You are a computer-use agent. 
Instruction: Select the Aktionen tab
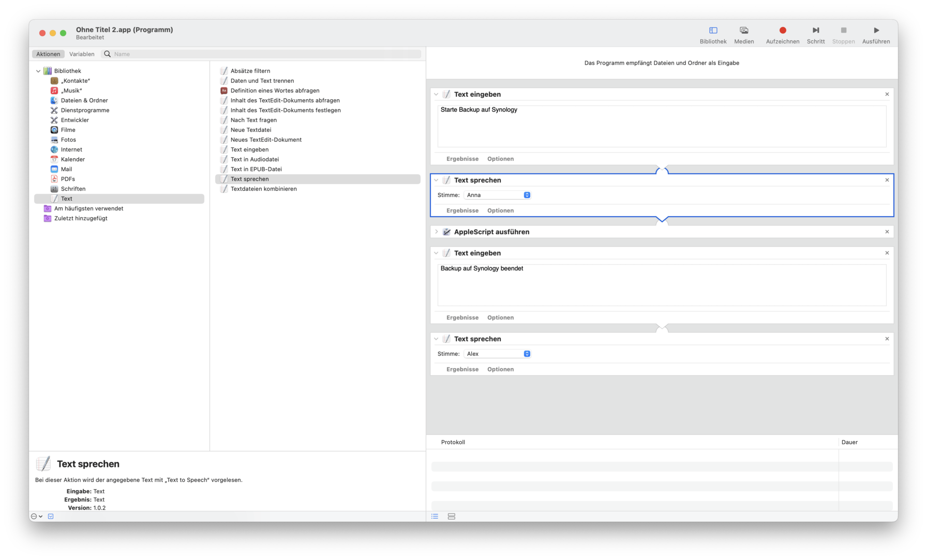(48, 54)
